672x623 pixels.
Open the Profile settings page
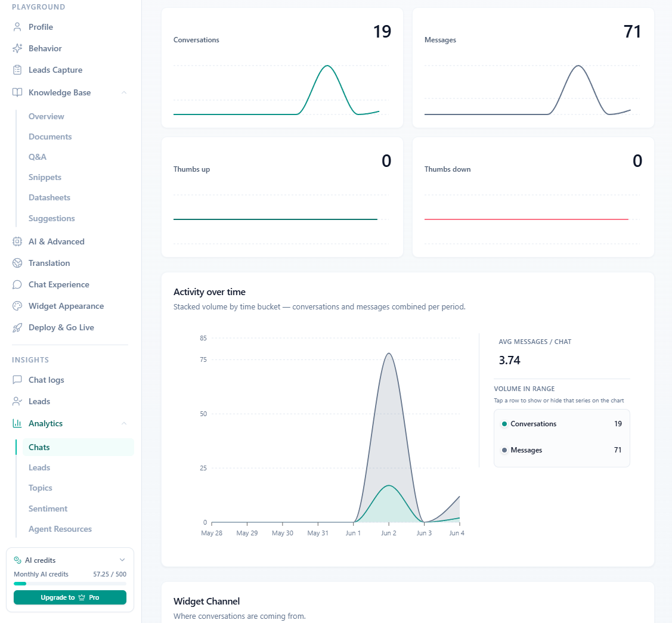(41, 27)
